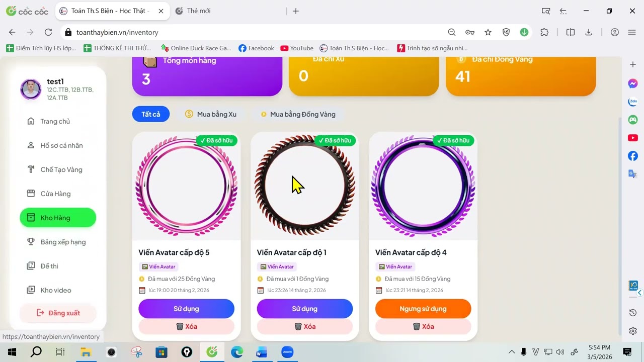This screenshot has width=644, height=362.
Task: Open Microsoft Edge from the taskbar
Action: coord(237,352)
